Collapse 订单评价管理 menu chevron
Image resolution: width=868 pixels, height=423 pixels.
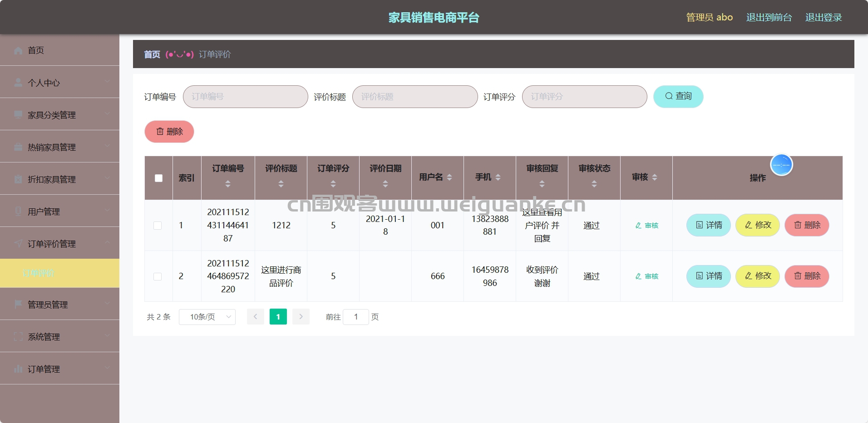tap(107, 243)
